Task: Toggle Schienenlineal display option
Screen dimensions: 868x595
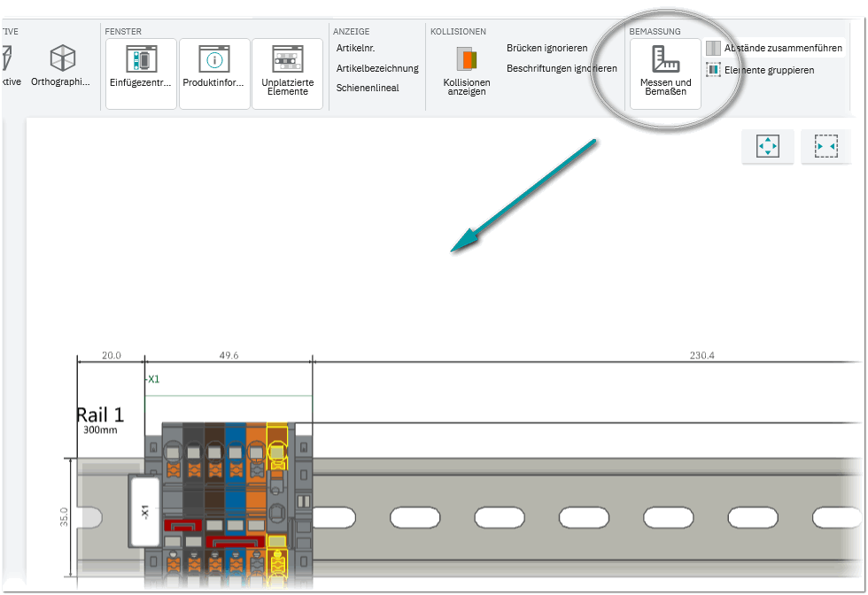Action: click(368, 88)
